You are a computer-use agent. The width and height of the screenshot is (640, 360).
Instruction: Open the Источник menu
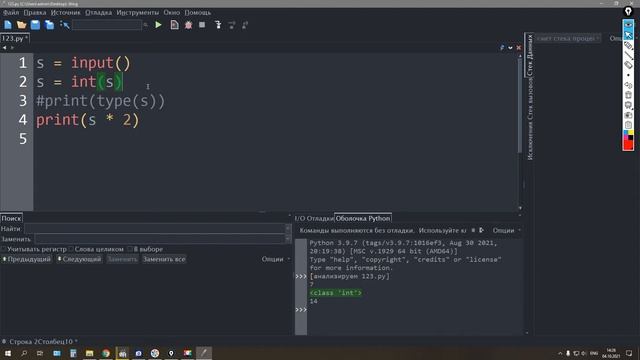(x=66, y=13)
